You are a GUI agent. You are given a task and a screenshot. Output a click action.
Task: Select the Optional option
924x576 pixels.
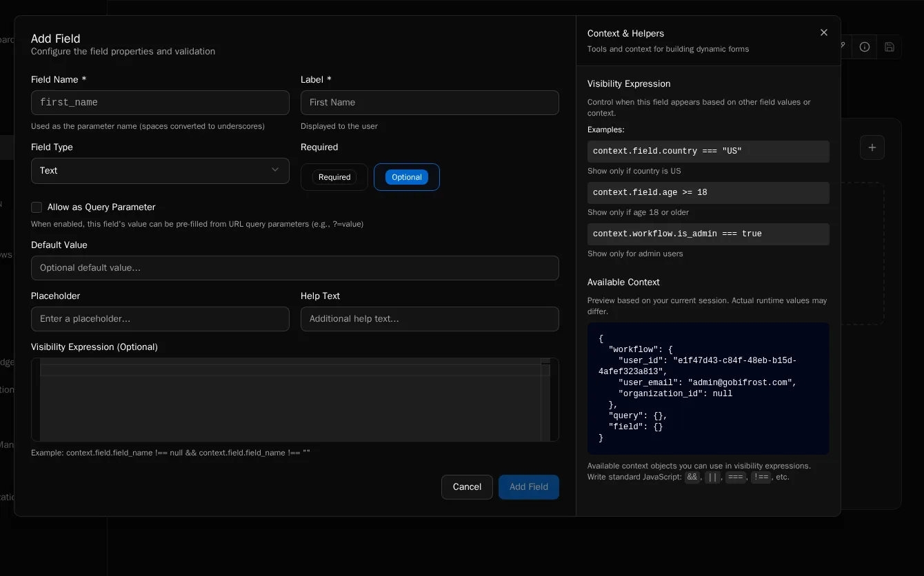click(407, 177)
